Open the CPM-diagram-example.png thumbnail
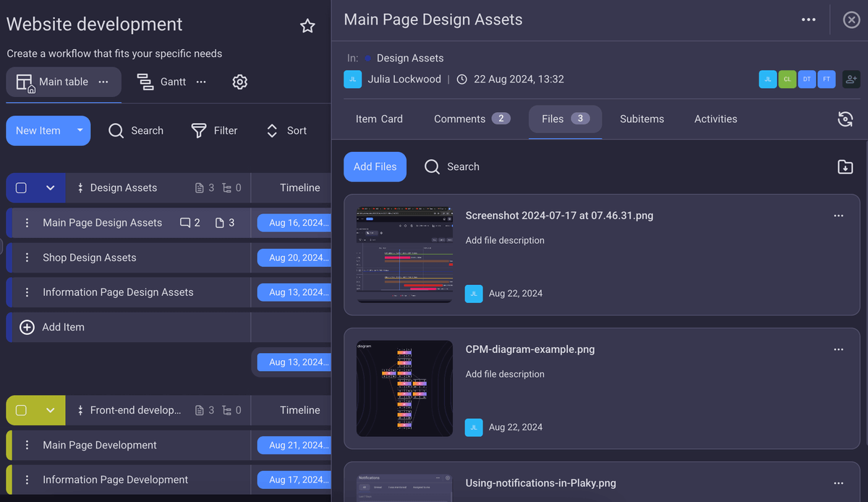Viewport: 868px width, 502px height. pos(404,388)
